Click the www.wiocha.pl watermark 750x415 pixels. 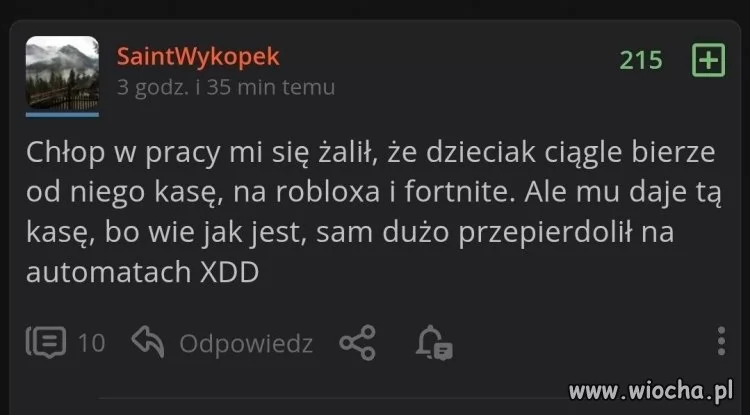click(651, 391)
